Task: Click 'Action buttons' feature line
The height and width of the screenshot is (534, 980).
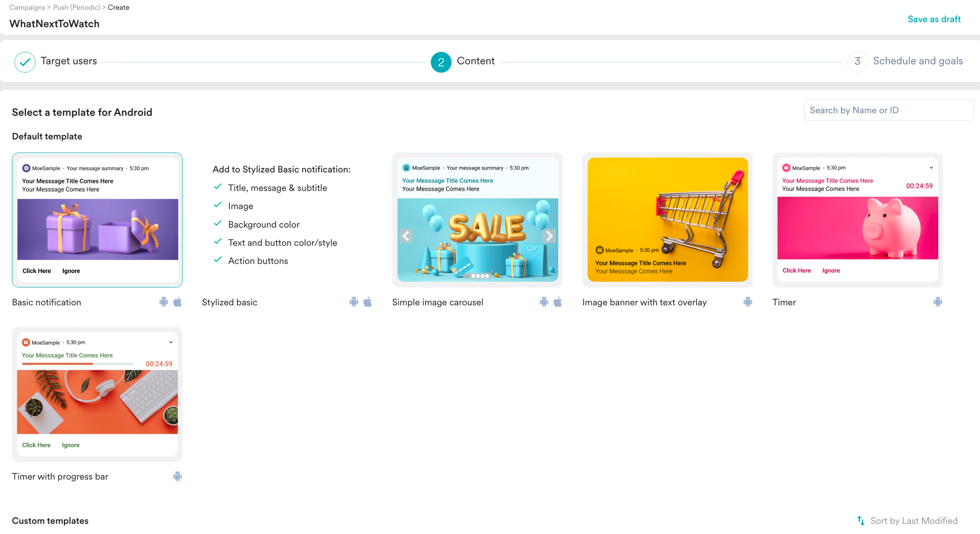Action: [x=258, y=261]
